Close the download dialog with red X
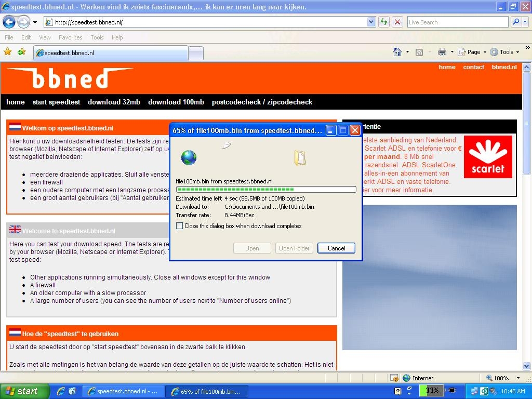The image size is (532, 399). [355, 130]
